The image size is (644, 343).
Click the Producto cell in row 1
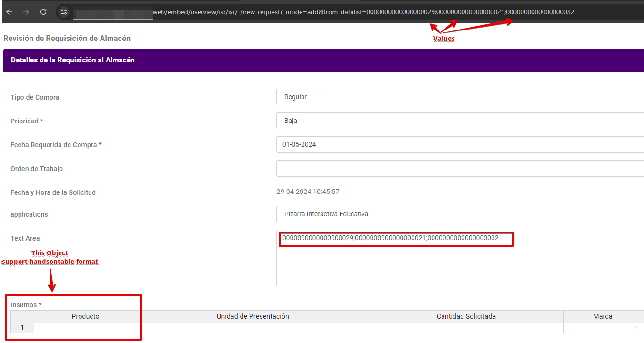86,328
